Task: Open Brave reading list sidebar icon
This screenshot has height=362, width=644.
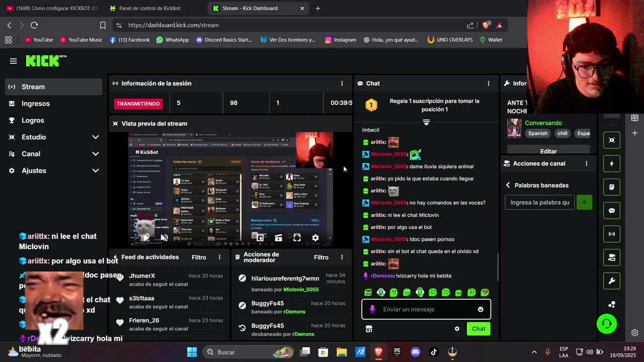Action: (635, 118)
